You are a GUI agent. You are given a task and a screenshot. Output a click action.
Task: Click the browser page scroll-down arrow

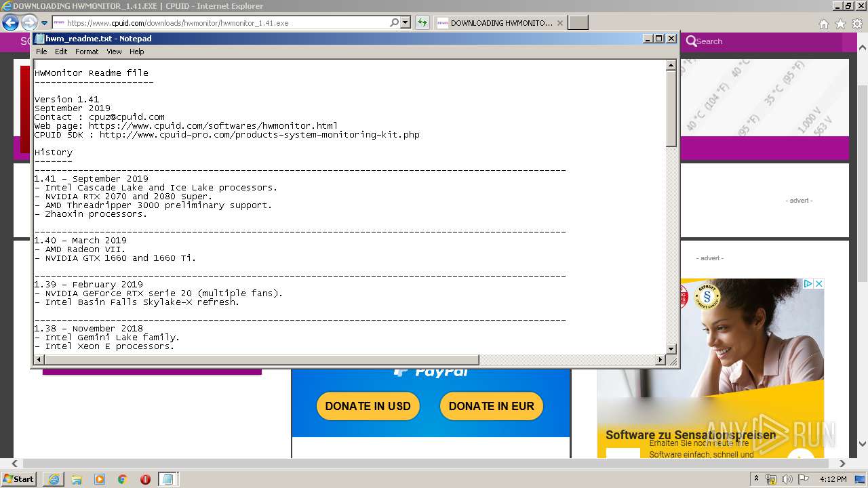[x=863, y=445]
